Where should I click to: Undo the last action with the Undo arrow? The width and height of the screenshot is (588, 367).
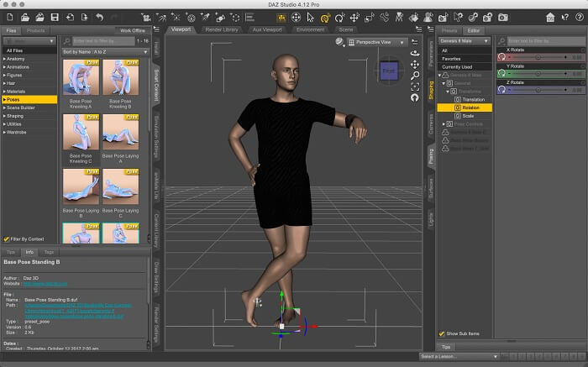click(x=99, y=18)
